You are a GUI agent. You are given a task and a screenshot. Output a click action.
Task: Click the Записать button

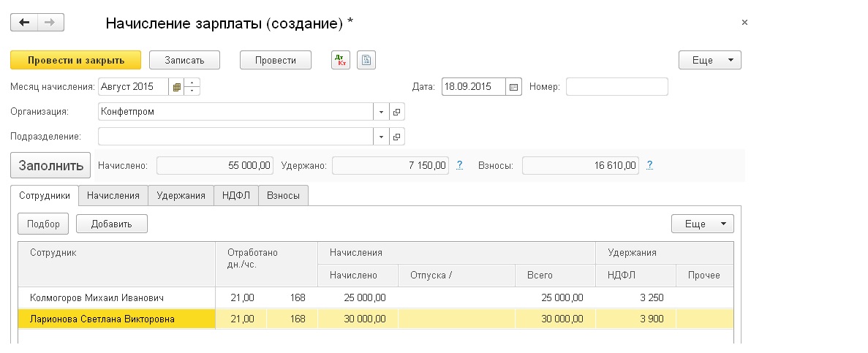coord(184,61)
